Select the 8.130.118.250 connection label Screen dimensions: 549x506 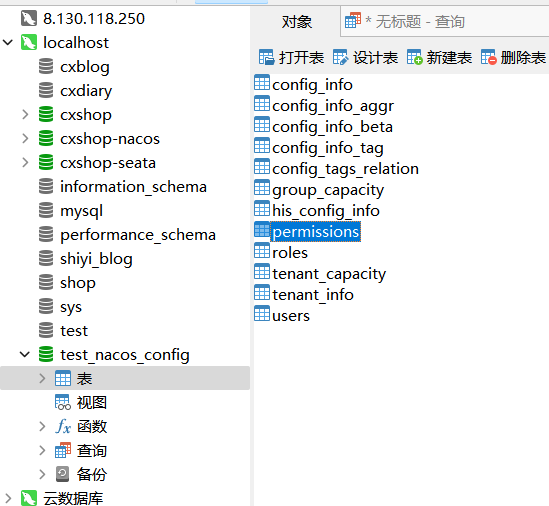tap(94, 18)
